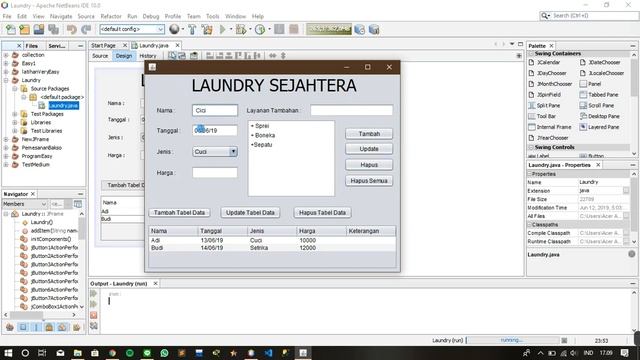Click the Debug Project icon
The width and height of the screenshot is (640, 360).
[x=240, y=29]
